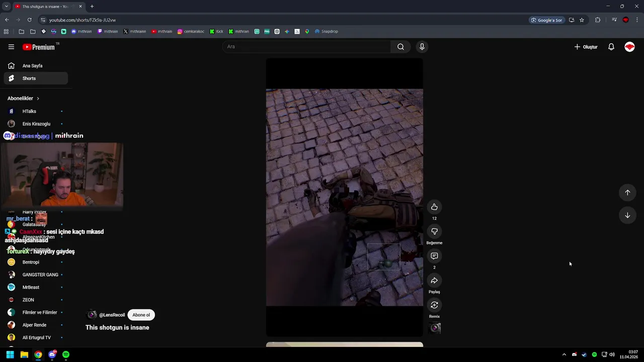Reload the YouTube page
644x362 pixels.
(29, 20)
